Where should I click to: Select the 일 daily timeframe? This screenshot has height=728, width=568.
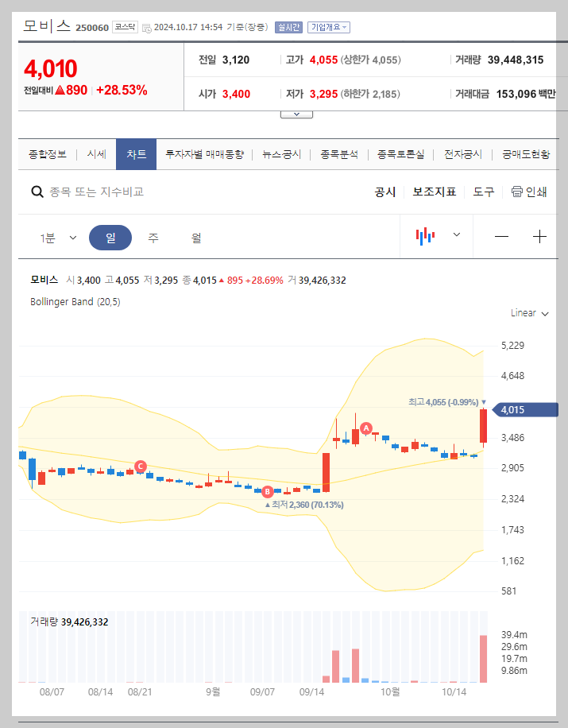[x=110, y=236]
